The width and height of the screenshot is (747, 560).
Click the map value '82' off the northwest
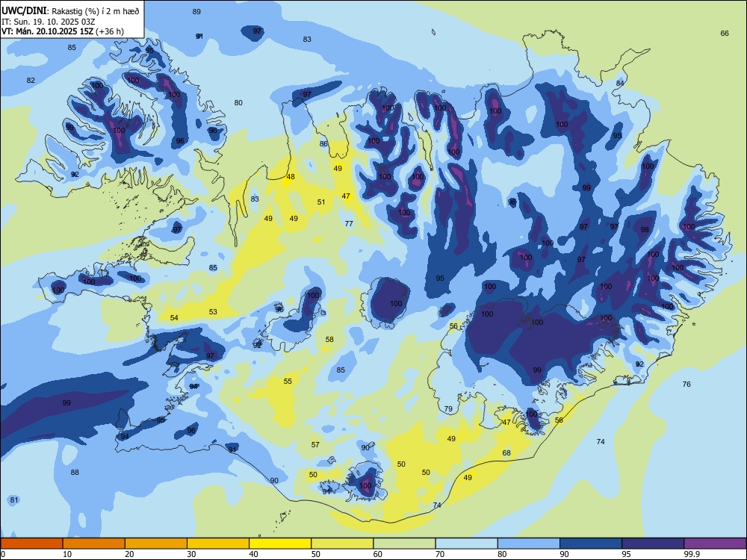click(x=31, y=81)
